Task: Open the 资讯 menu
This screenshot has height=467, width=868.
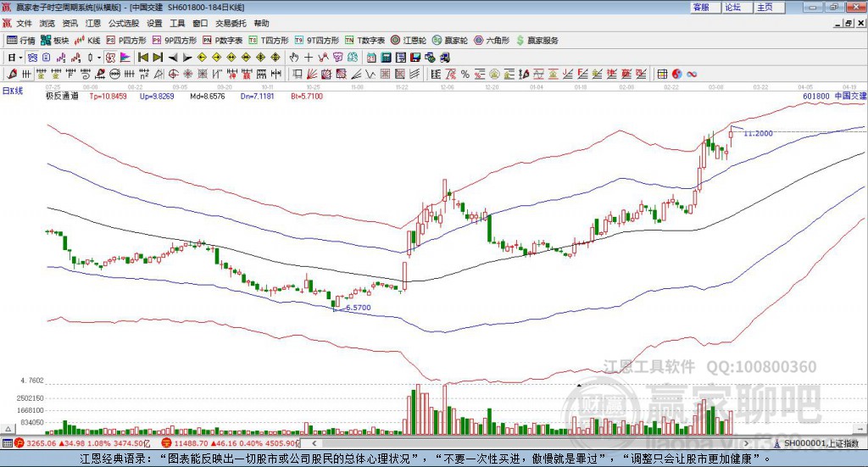Action: point(70,23)
